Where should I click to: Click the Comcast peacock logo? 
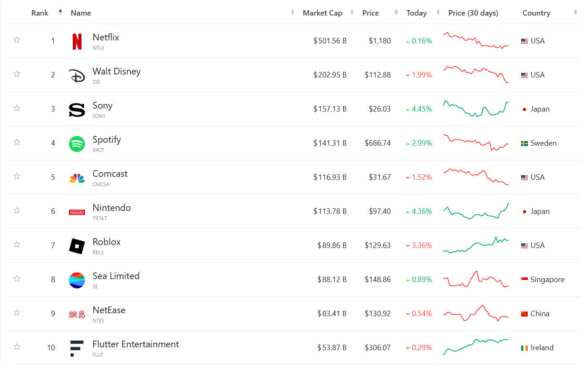coord(77,178)
